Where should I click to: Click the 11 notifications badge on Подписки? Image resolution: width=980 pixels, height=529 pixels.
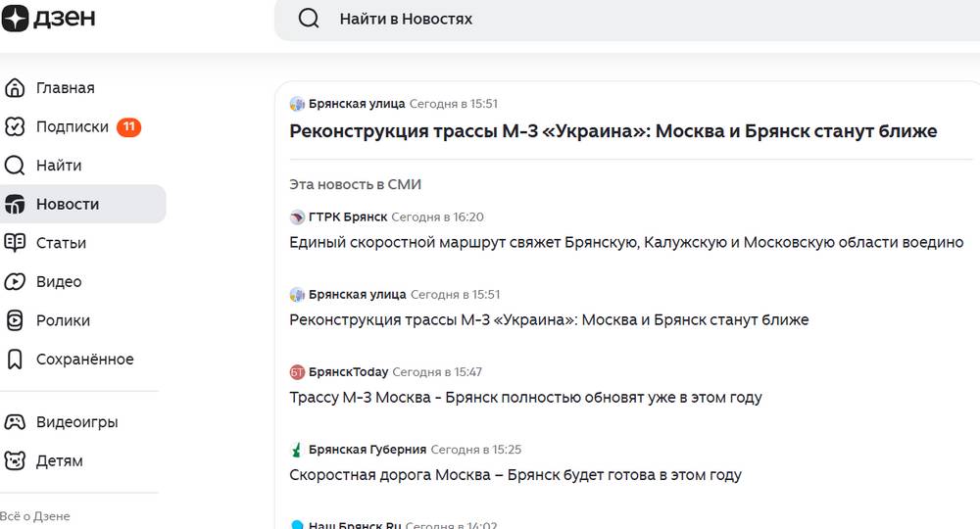[x=128, y=126]
